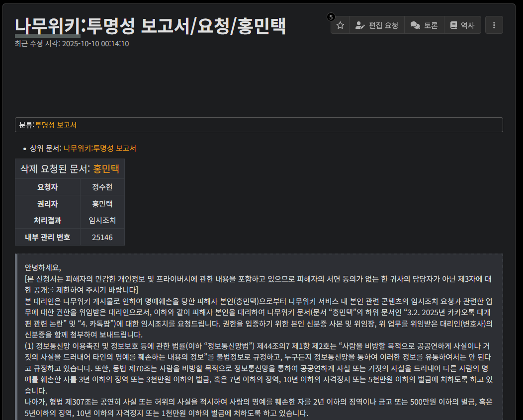Viewport: 523px width, 420px height.
Task: Expand the three-dot more options menu
Action: (494, 25)
